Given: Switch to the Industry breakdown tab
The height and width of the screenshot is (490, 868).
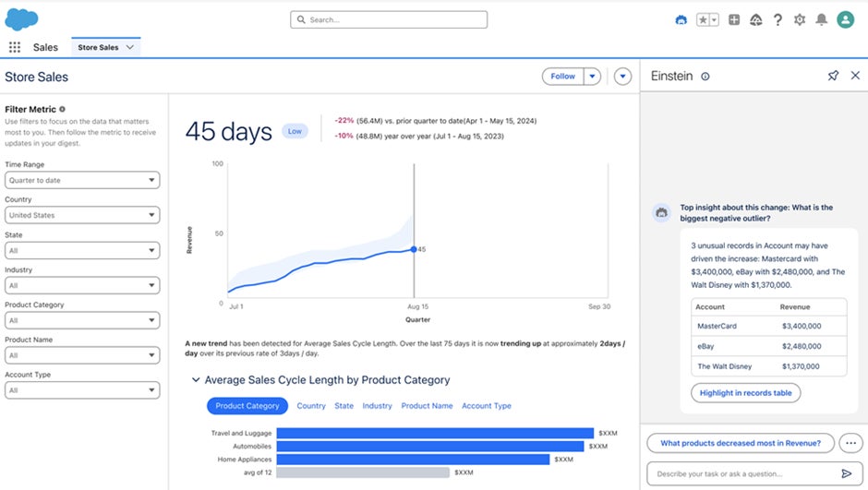Looking at the screenshot, I should [x=377, y=406].
